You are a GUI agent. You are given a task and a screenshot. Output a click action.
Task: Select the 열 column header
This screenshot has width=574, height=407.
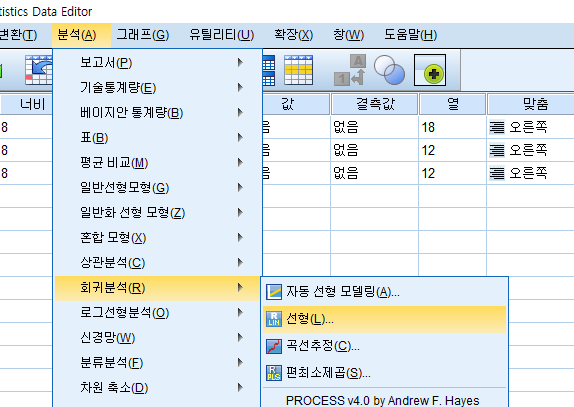click(x=452, y=104)
